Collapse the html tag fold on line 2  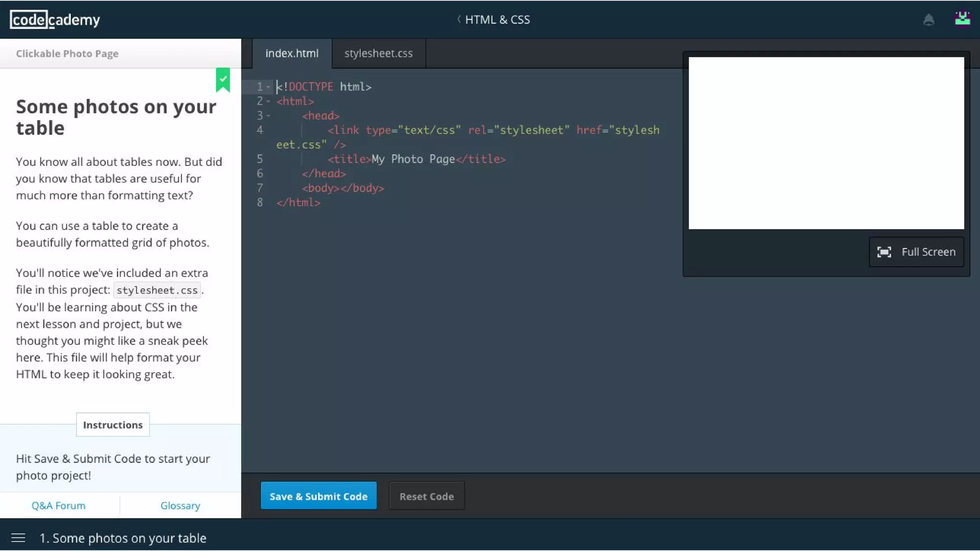(268, 101)
